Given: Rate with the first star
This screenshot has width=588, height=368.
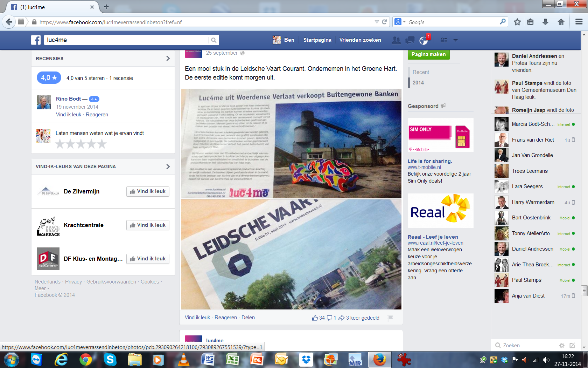Looking at the screenshot, I should pos(60,144).
